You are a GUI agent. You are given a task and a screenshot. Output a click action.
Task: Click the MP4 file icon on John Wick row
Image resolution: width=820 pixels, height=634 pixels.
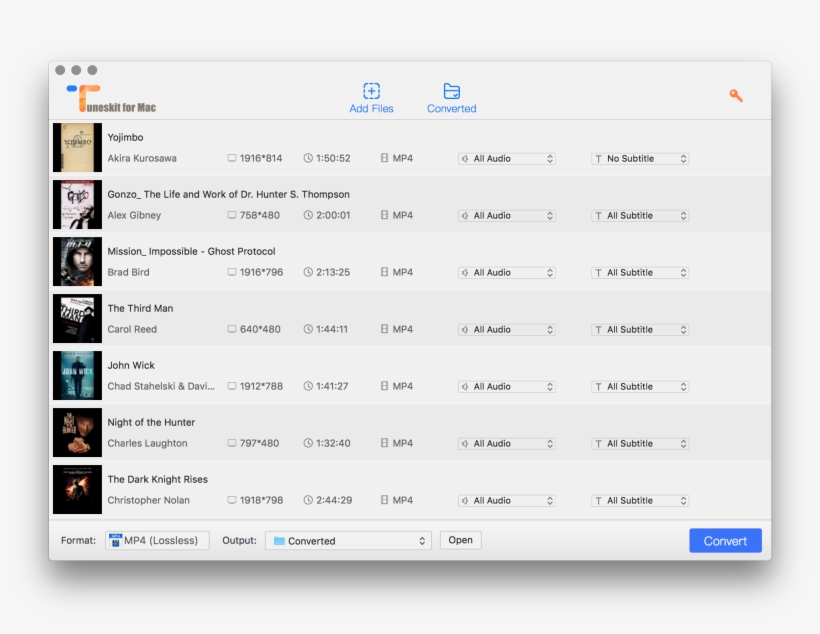[x=383, y=386]
